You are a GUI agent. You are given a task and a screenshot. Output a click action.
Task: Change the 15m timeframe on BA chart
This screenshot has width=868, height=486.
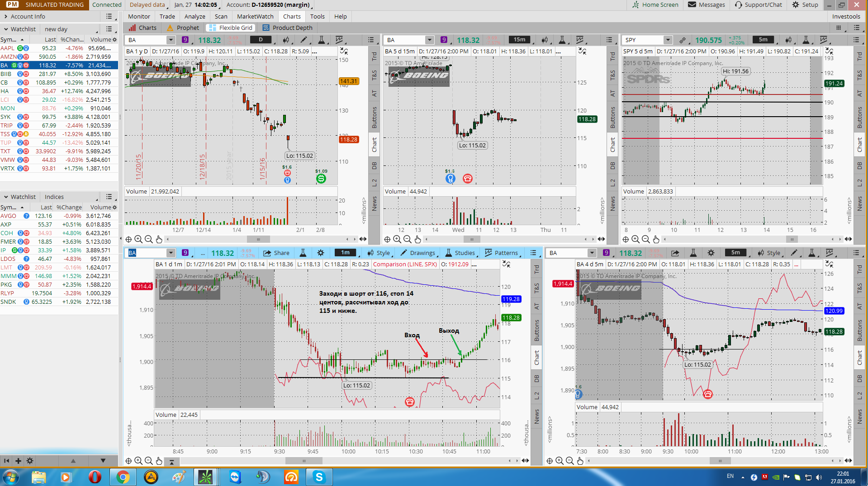point(519,40)
